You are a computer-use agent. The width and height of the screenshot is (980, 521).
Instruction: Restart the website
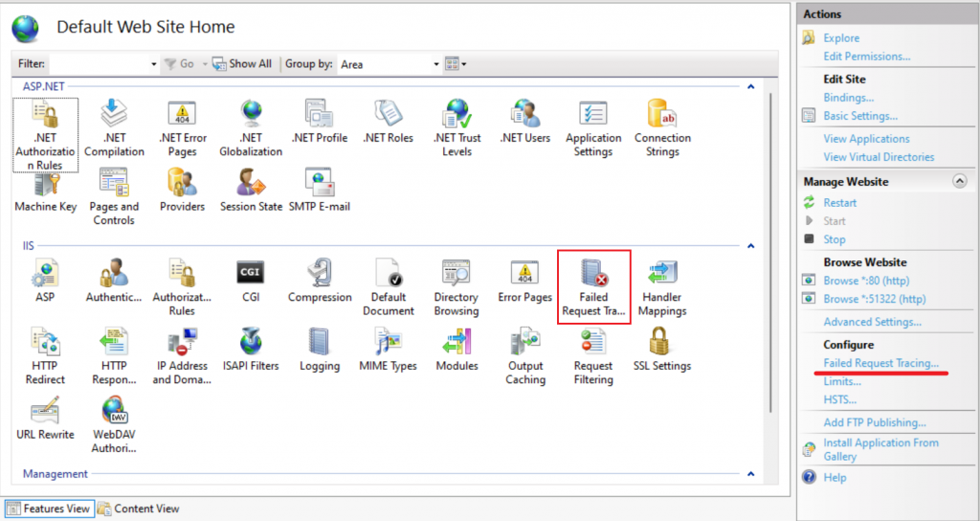point(840,203)
